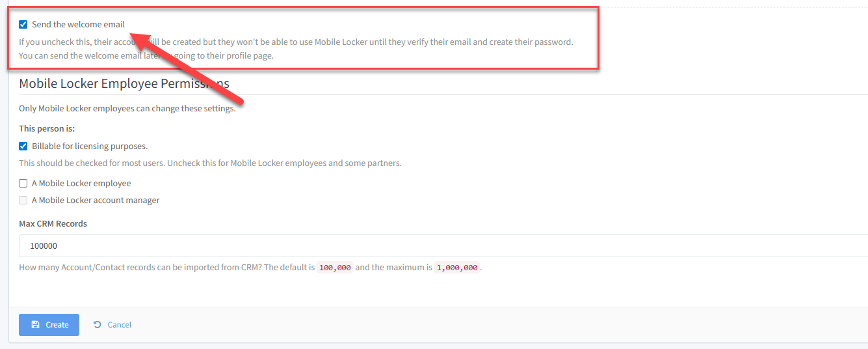
Task: Click the Max CRM Records input field
Action: 443,246
